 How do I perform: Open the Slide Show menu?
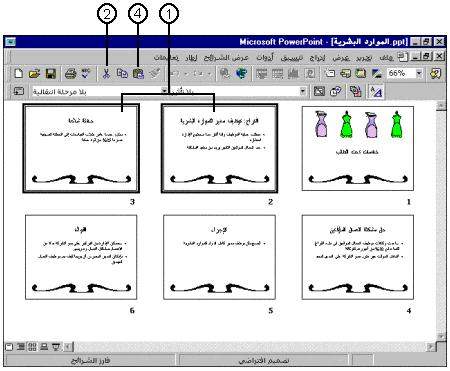(226, 57)
